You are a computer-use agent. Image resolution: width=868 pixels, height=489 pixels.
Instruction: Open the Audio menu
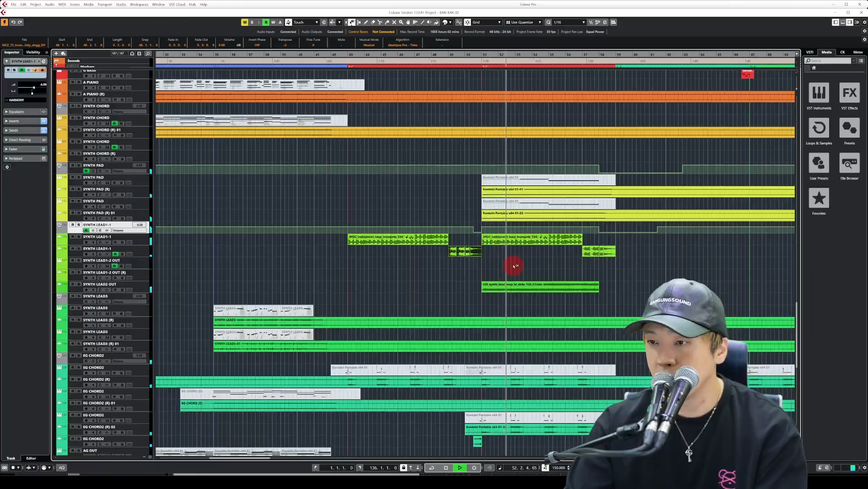click(x=49, y=5)
